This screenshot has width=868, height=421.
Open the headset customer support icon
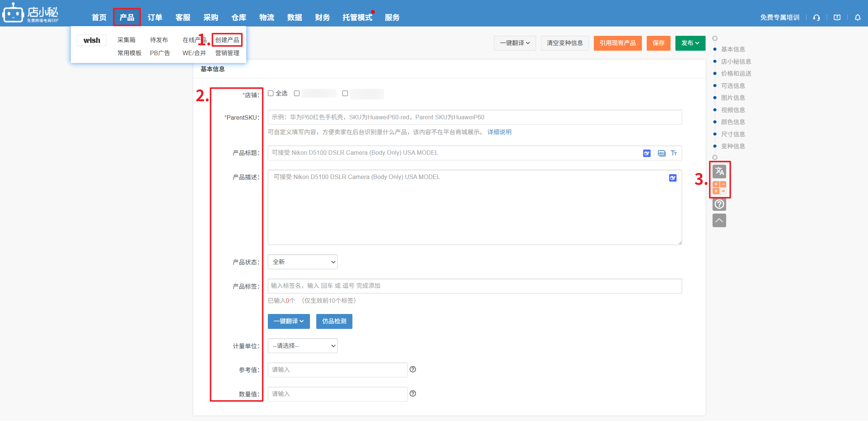tap(817, 18)
